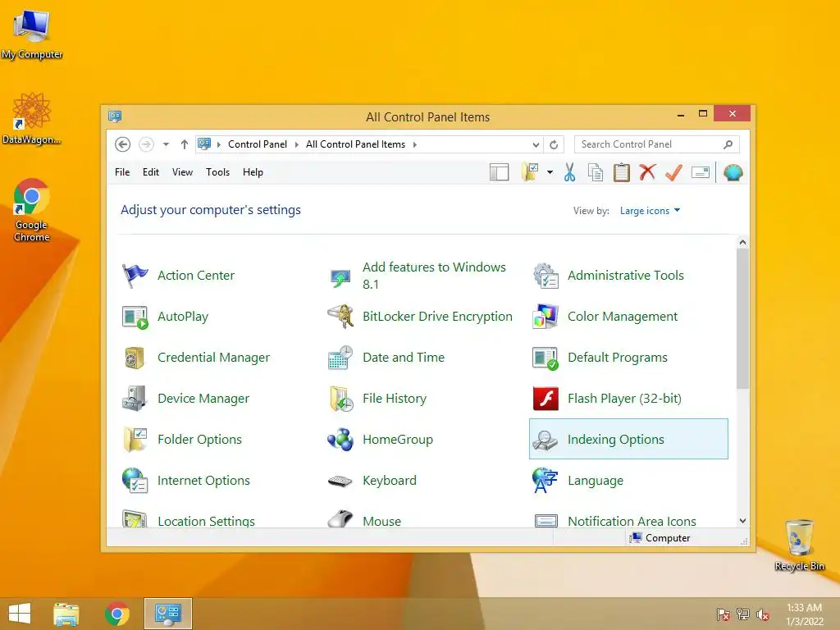This screenshot has height=630, width=840.
Task: Open the Notification Area Icons link
Action: pos(632,521)
